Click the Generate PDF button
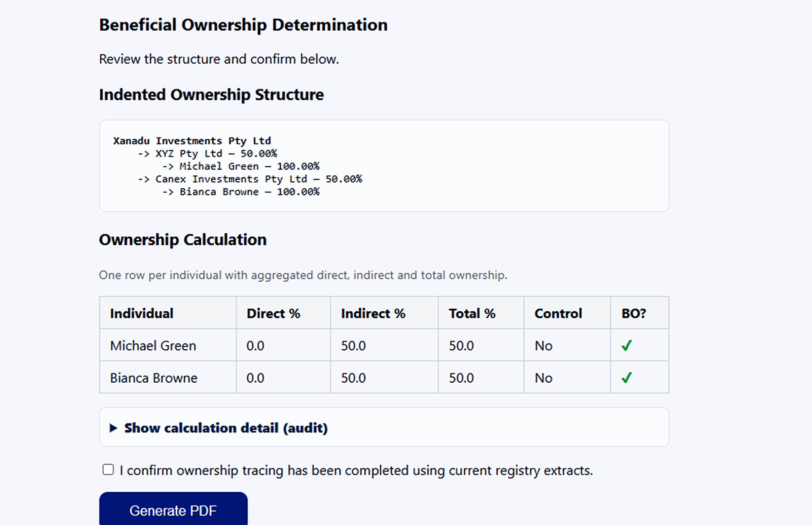Viewport: 812px width, 525px height. click(173, 511)
